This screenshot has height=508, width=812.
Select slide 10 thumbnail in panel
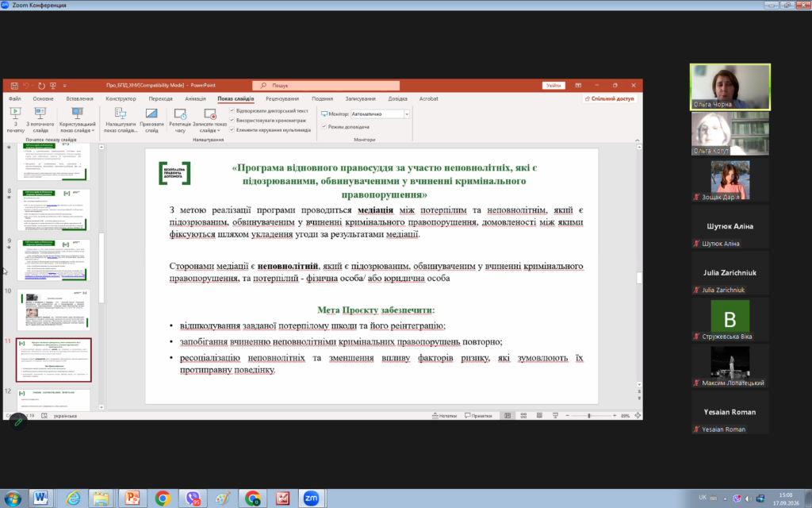[53, 310]
